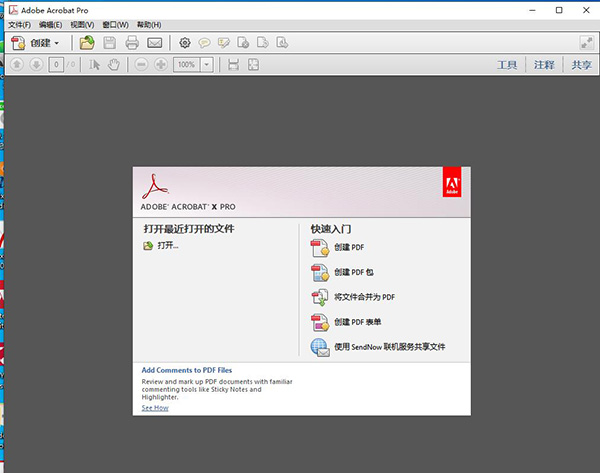Click the Print icon in toolbar
The height and width of the screenshot is (473, 600).
point(132,43)
